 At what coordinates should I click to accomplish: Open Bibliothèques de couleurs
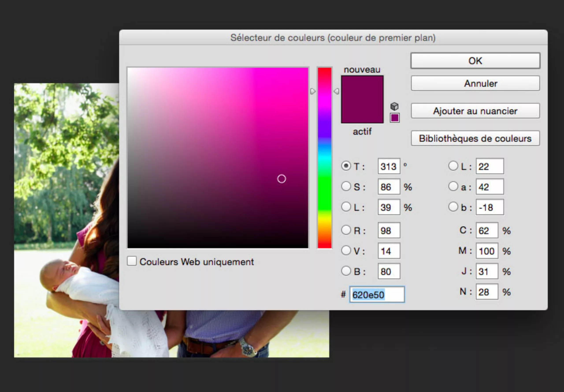click(475, 138)
